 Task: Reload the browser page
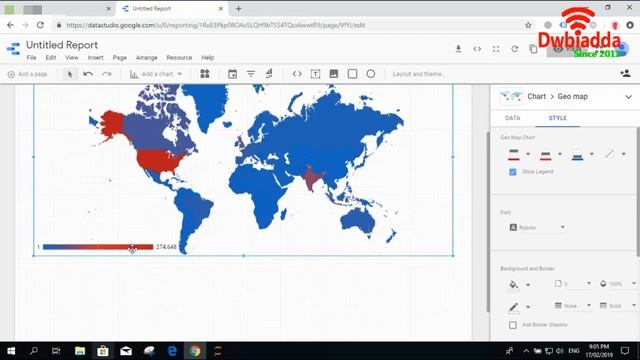pos(40,25)
